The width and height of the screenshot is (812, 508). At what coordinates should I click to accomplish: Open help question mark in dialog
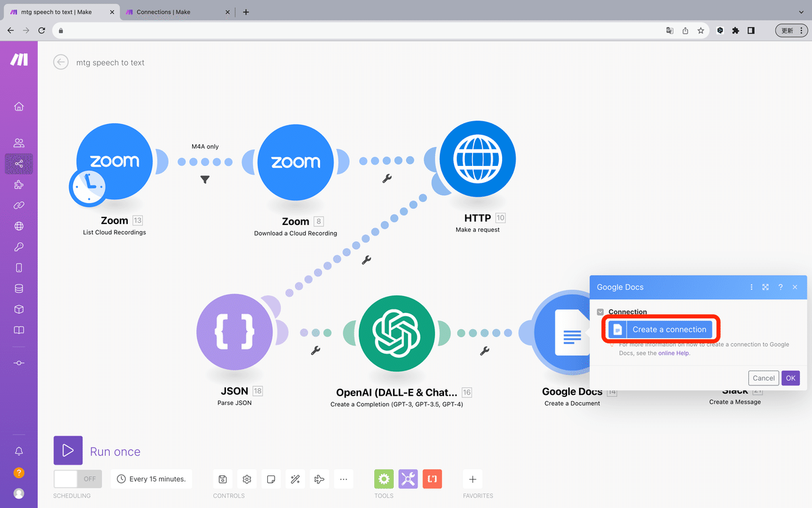click(780, 287)
